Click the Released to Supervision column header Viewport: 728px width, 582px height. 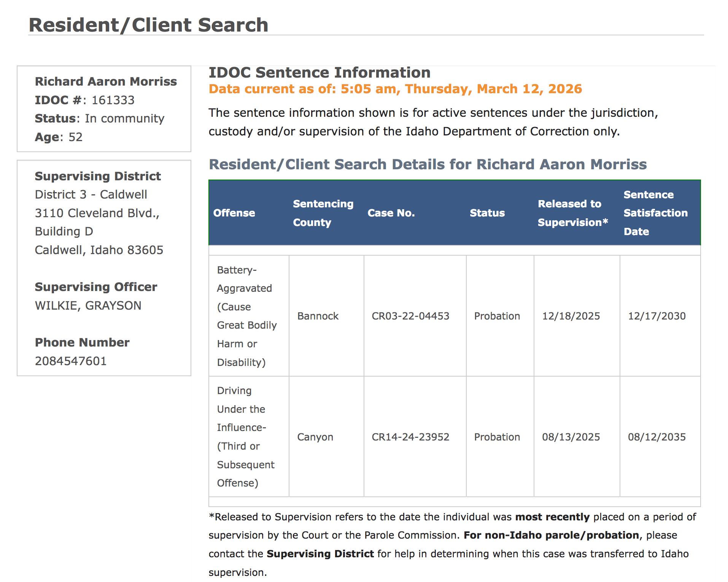572,213
